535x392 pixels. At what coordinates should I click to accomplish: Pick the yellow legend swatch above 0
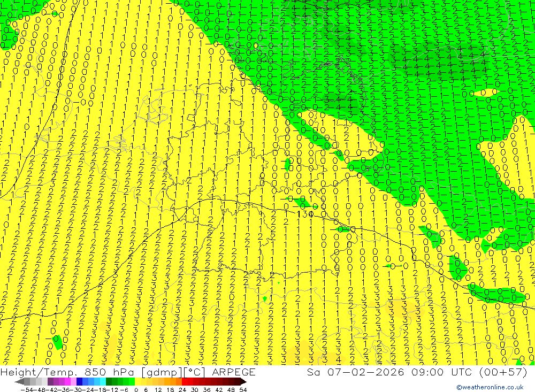tap(137, 382)
